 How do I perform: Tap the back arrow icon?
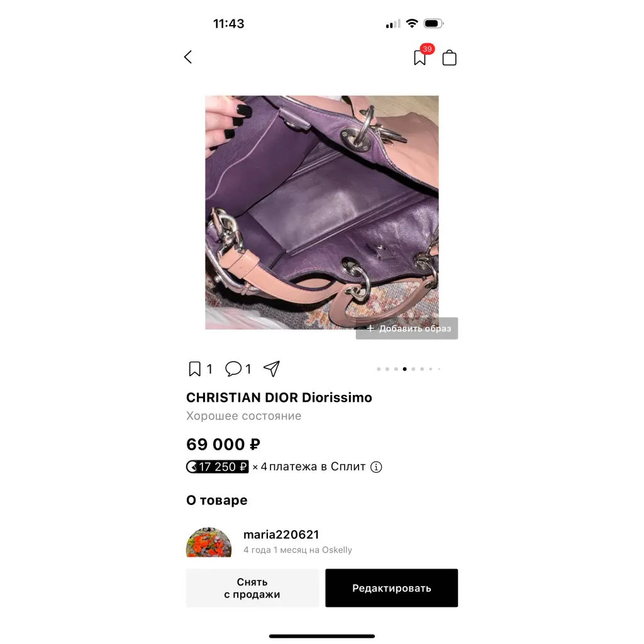(188, 57)
